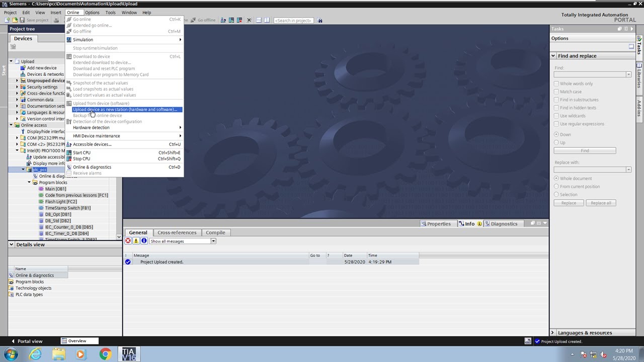This screenshot has height=362, width=644.
Task: Select Main [OB1] block in project tree
Action: (x=55, y=189)
